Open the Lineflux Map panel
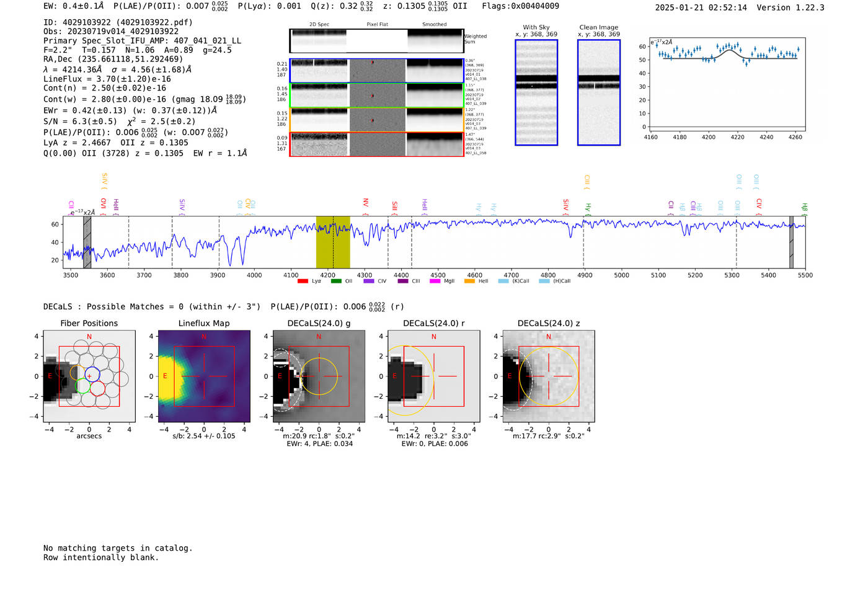Image resolution: width=868 pixels, height=591 pixels. click(204, 376)
